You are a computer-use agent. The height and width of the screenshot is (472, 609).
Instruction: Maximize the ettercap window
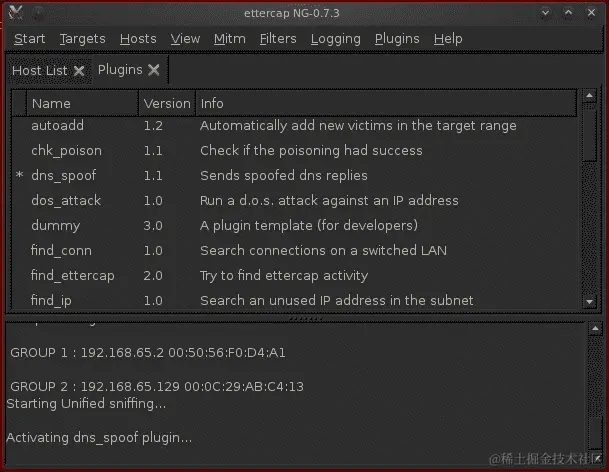568,12
